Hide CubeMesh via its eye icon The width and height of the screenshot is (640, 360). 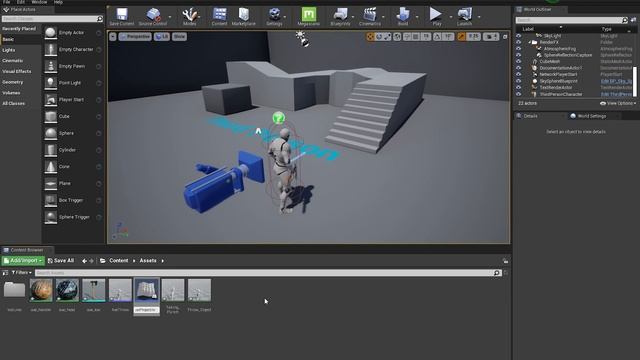tap(518, 62)
